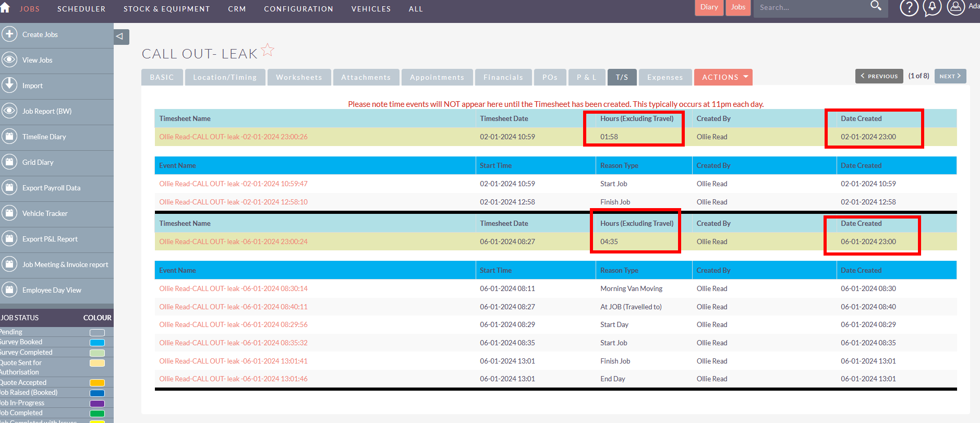980x423 pixels.
Task: Switch to the P & L tab
Action: point(587,77)
